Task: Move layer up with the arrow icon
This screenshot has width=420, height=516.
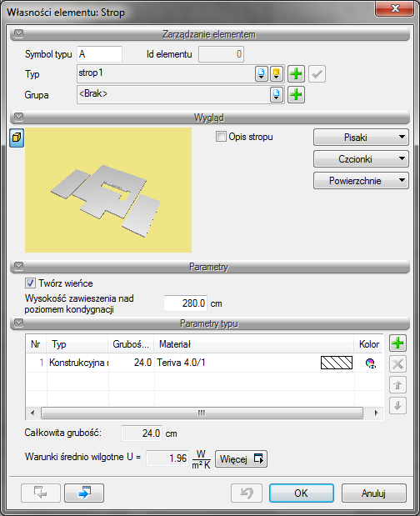Action: (397, 384)
